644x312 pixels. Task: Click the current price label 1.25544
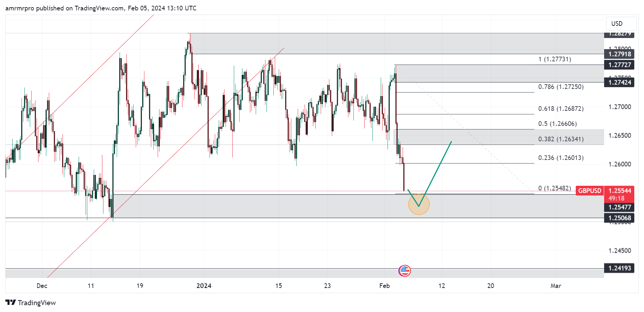tap(619, 191)
